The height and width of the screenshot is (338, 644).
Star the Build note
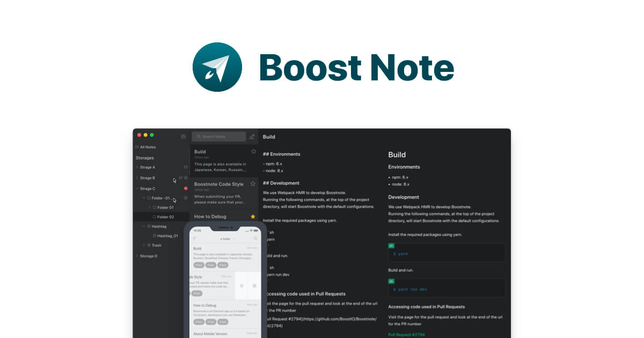click(253, 151)
